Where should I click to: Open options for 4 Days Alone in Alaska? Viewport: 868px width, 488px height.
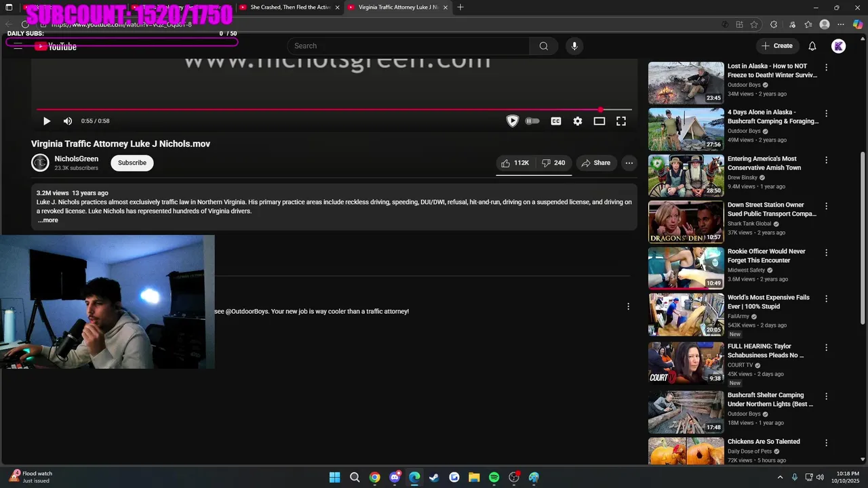click(826, 114)
